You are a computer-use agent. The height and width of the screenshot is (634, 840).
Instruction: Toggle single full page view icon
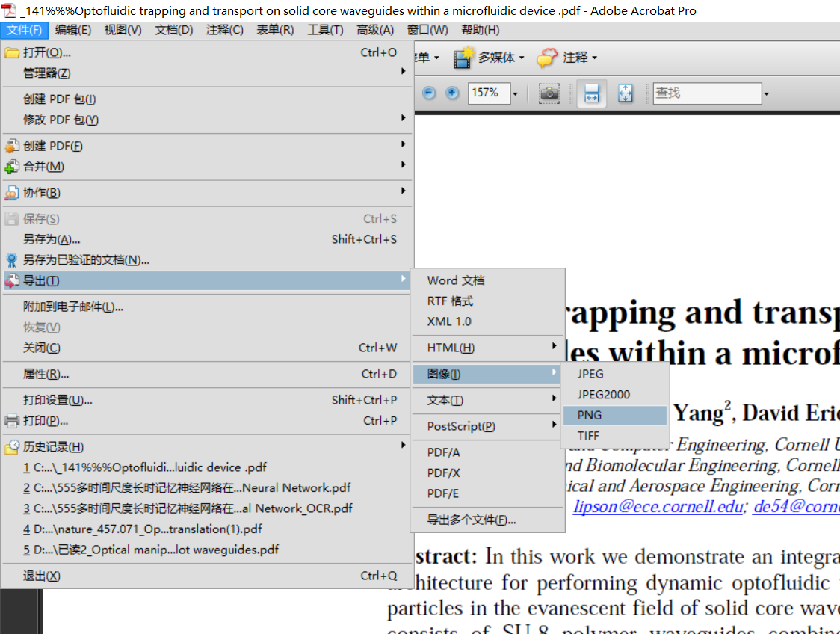coord(626,93)
